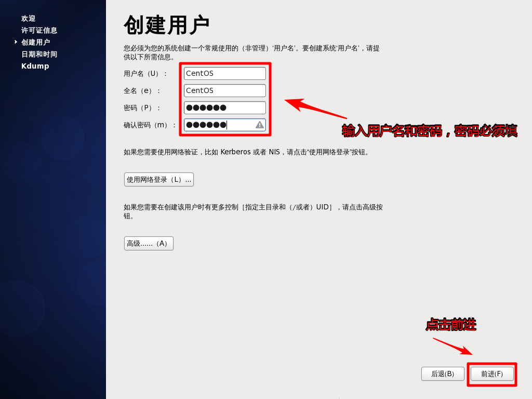
Task: Click the 全名 (e) label
Action: tap(141, 90)
